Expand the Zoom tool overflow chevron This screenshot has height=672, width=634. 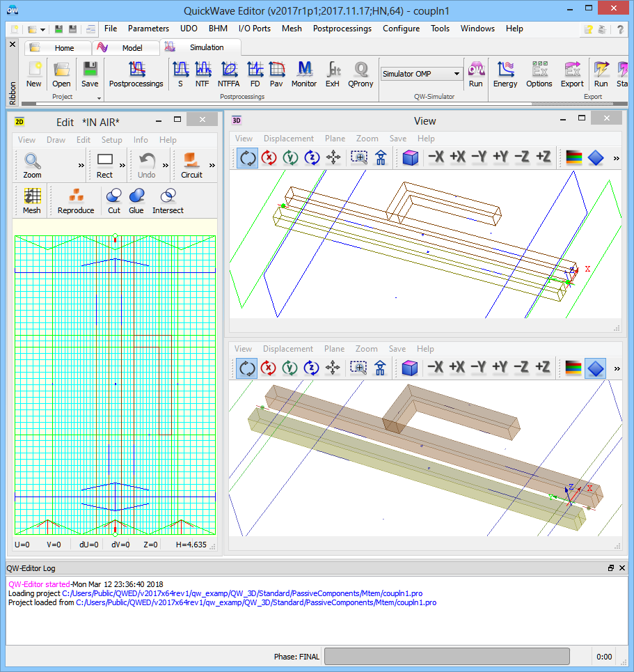tap(81, 166)
